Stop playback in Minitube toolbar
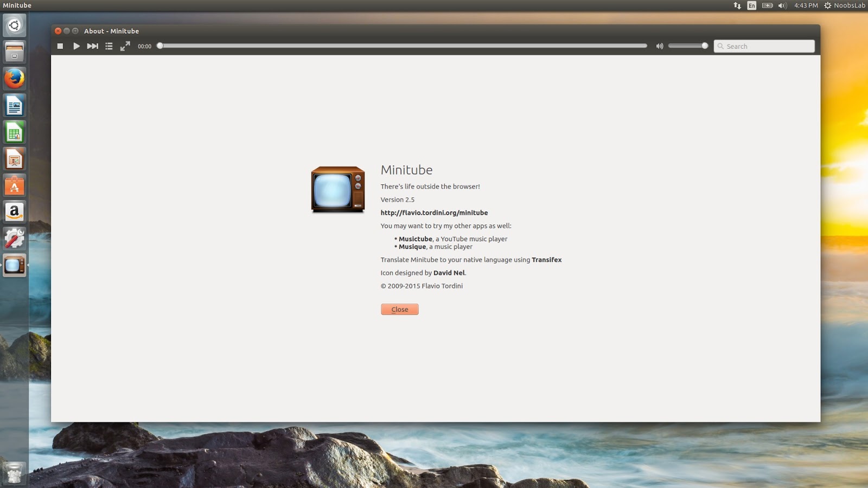The image size is (868, 488). (x=60, y=46)
